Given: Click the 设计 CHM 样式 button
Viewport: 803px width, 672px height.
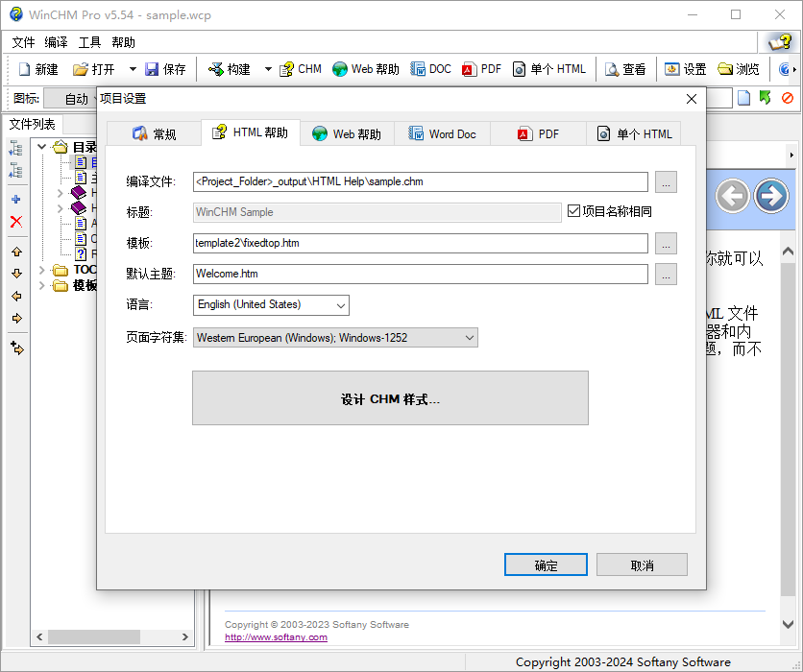Looking at the screenshot, I should (390, 398).
